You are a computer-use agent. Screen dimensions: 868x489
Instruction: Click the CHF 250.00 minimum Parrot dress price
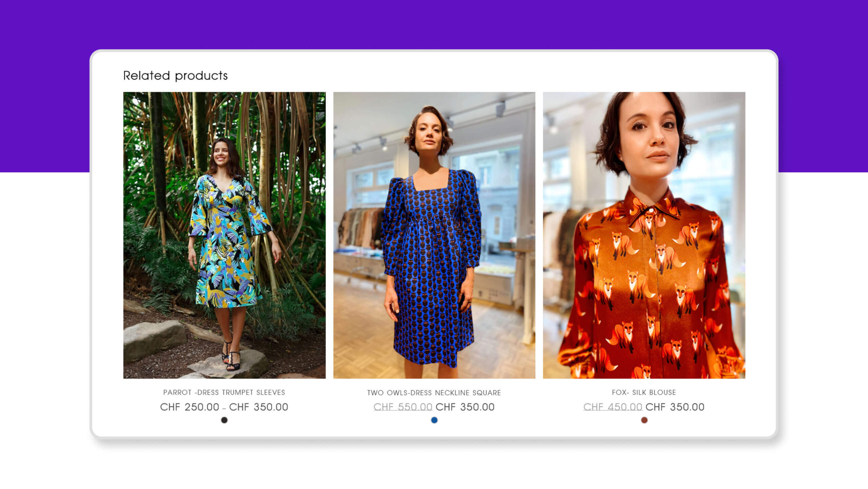coord(190,407)
